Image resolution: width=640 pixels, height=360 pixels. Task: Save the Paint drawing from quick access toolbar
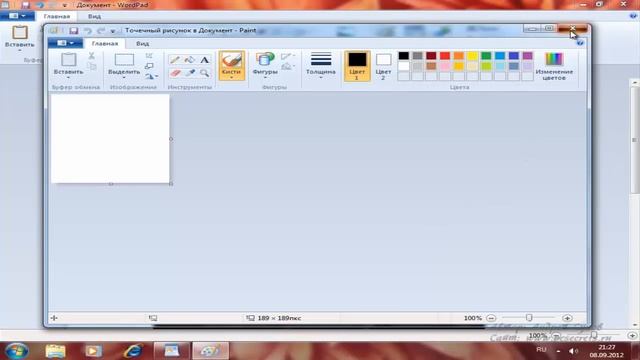(x=73, y=31)
